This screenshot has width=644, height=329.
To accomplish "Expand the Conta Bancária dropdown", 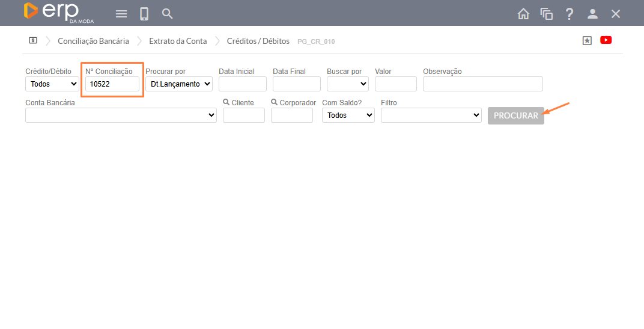I will [121, 115].
